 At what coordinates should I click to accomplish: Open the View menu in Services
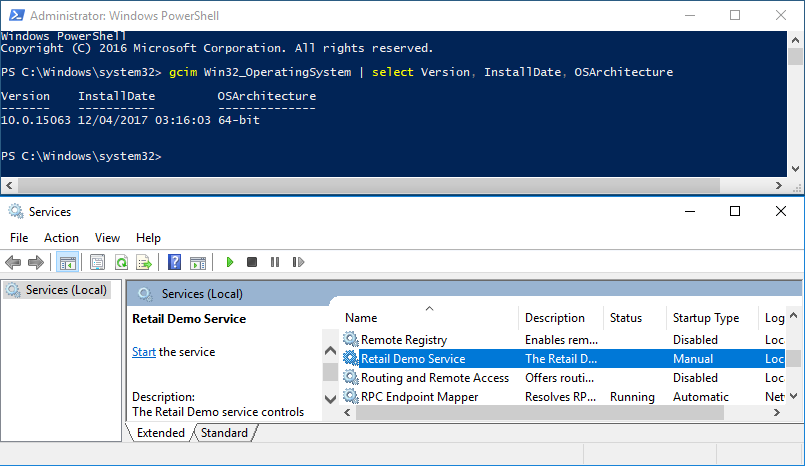click(107, 238)
